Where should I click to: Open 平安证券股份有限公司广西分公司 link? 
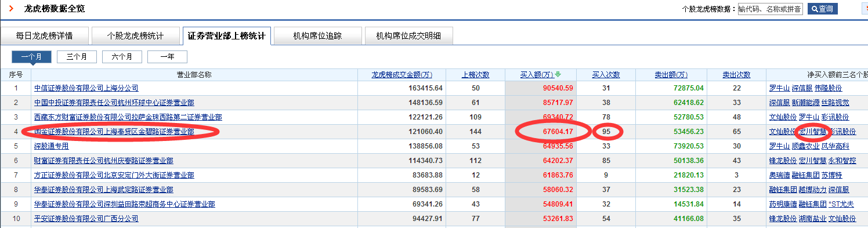(x=86, y=219)
